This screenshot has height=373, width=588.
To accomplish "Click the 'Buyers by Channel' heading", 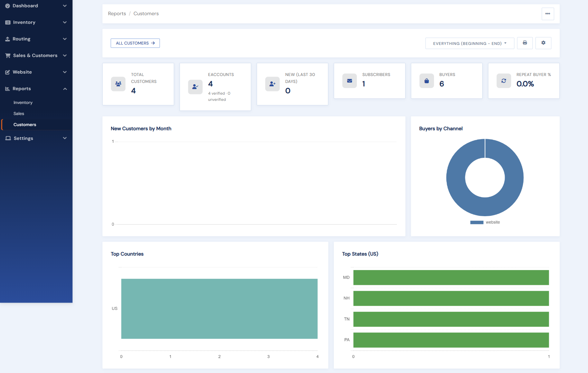I will [441, 128].
